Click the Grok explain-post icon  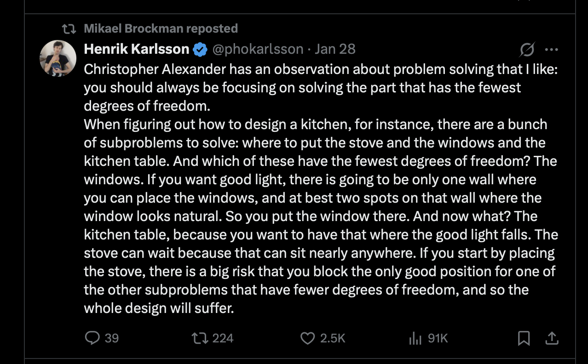[x=527, y=50]
